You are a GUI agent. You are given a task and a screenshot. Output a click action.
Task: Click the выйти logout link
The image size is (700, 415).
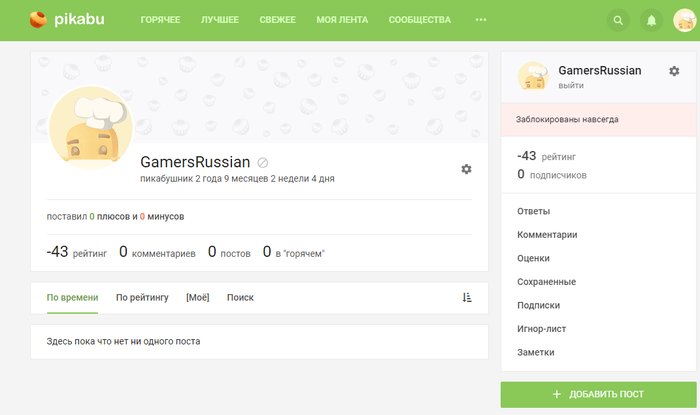pyautogui.click(x=571, y=85)
